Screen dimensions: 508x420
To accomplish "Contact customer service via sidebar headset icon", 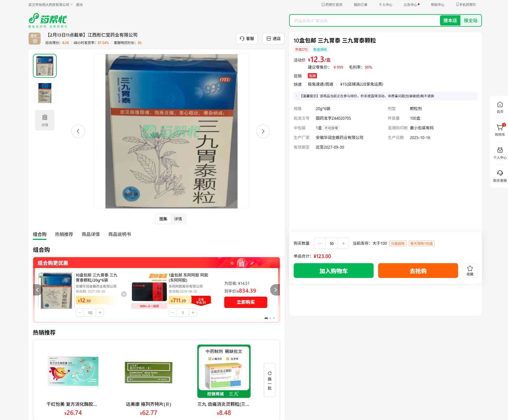I will (500, 176).
